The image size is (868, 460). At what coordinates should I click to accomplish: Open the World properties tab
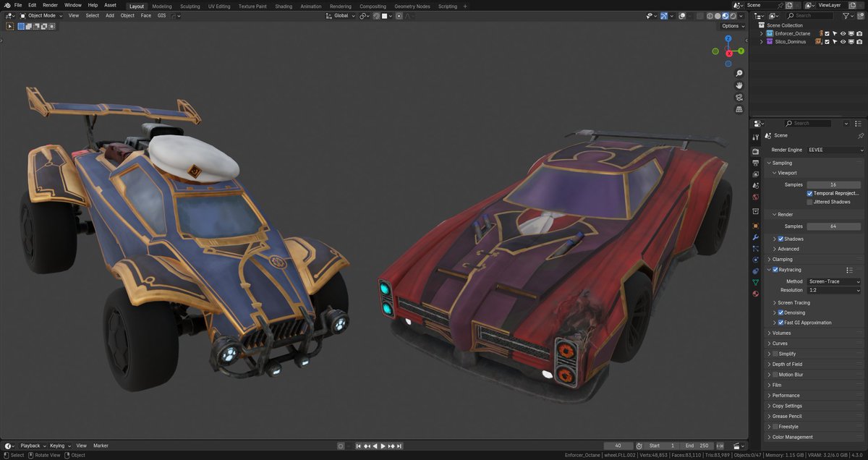756,197
